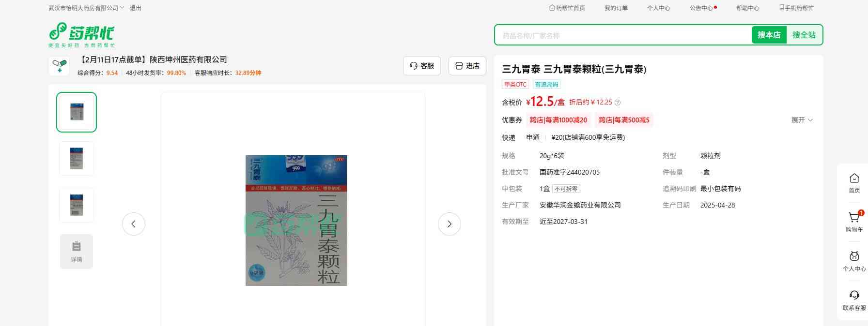Click the 药帮忙 logo

81,35
